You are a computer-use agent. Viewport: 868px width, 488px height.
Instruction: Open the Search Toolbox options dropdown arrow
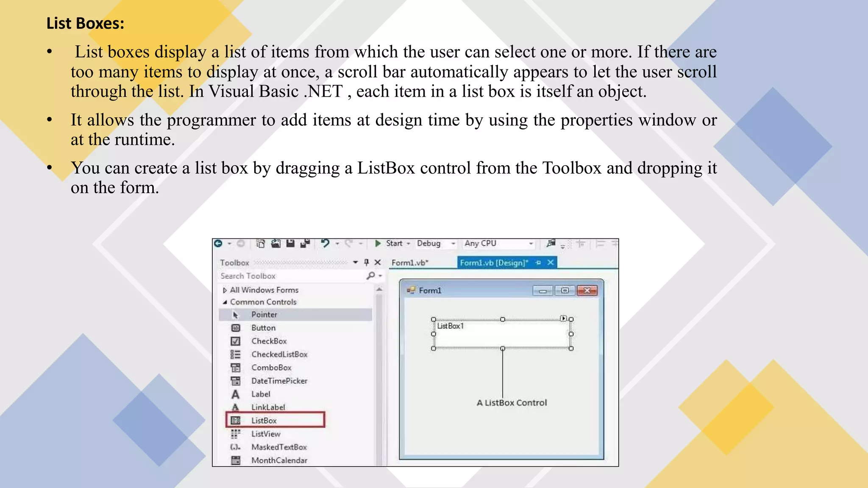(380, 276)
